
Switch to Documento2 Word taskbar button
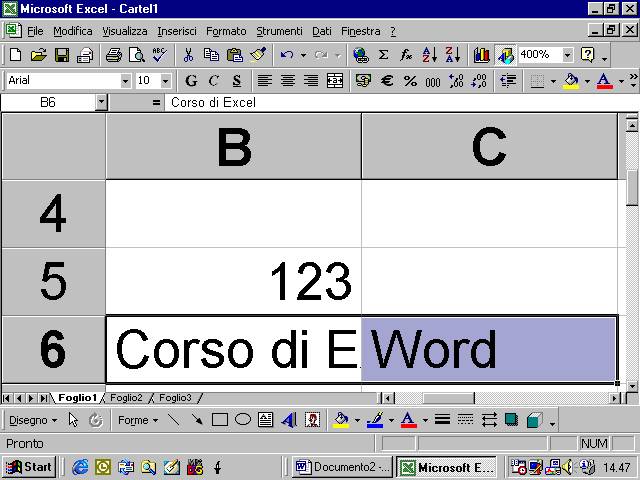(x=342, y=467)
